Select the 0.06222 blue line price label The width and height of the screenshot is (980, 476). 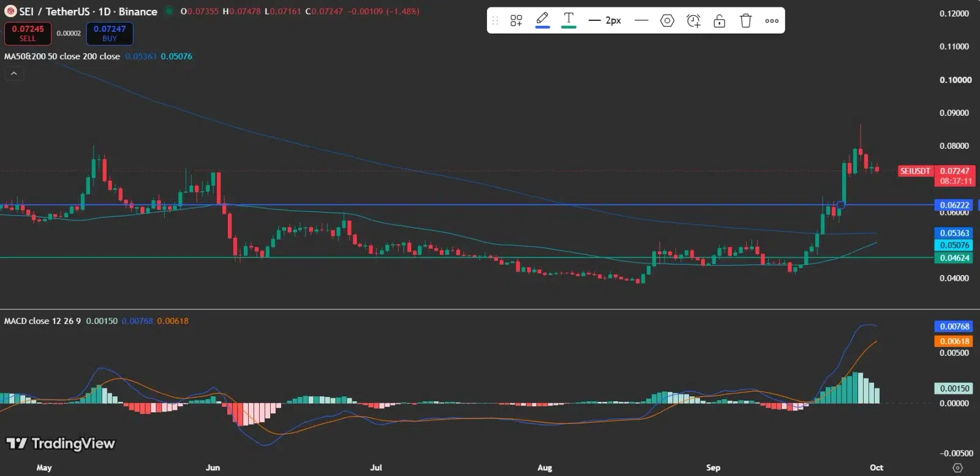955,205
